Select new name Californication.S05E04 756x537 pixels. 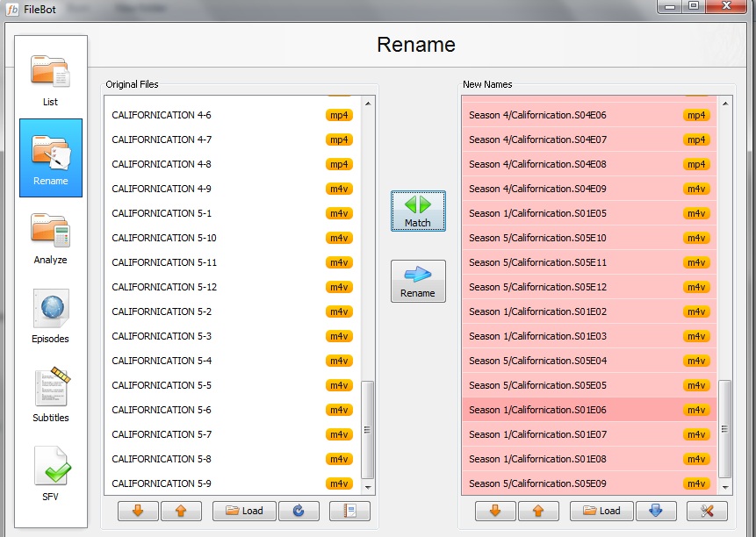[x=590, y=361]
